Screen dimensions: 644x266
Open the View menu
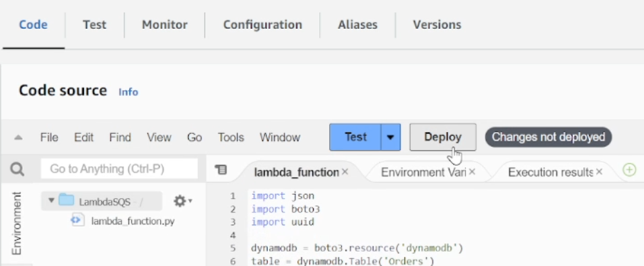(159, 137)
